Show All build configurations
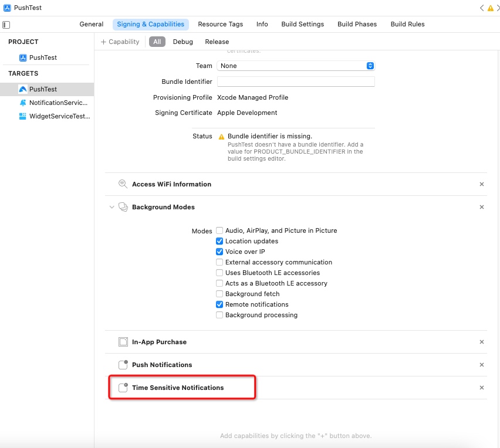Viewport: 500px width, 448px height. pyautogui.click(x=157, y=42)
